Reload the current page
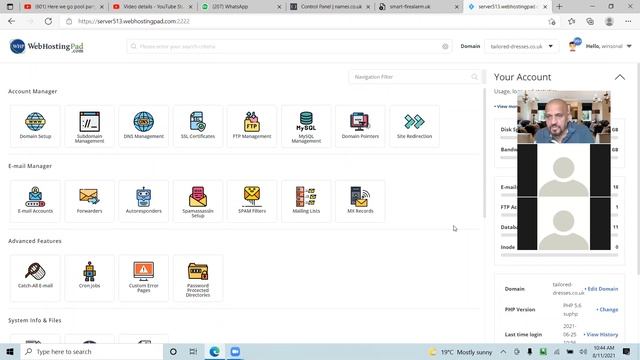 click(x=48, y=21)
